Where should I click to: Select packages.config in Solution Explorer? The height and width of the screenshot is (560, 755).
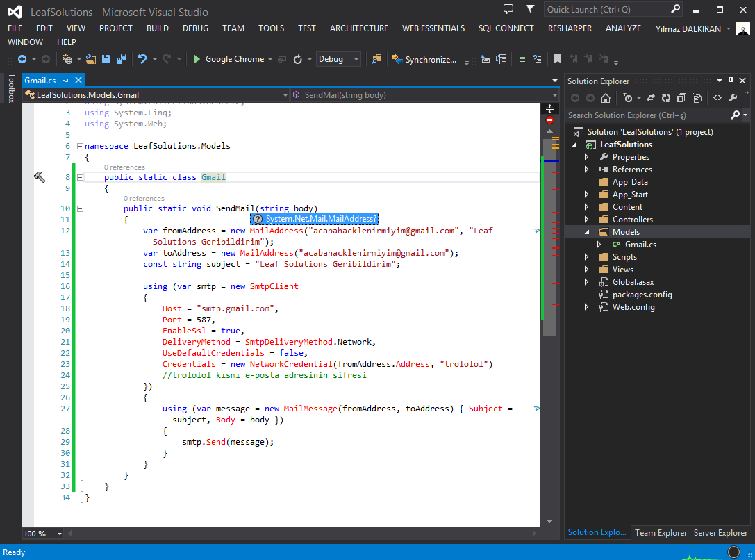pos(642,295)
